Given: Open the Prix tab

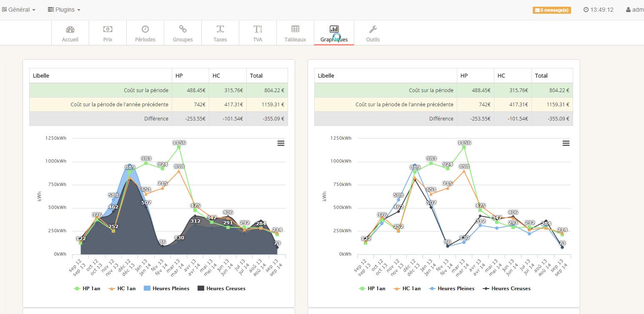Looking at the screenshot, I should click(x=108, y=33).
